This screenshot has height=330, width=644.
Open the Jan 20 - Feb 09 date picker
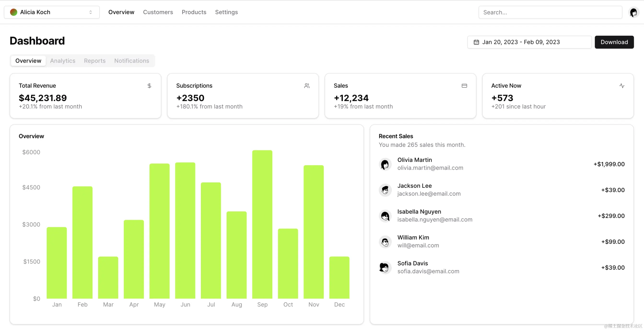(529, 42)
